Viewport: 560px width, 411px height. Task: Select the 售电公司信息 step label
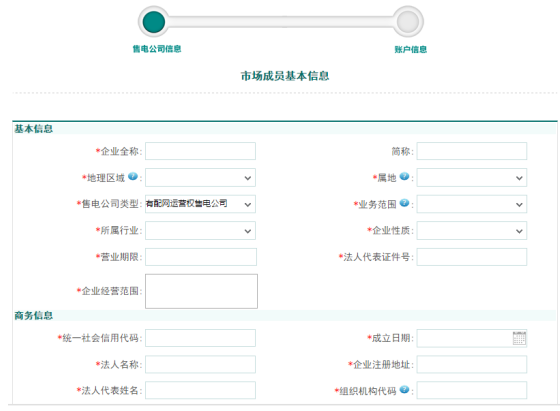(x=157, y=49)
